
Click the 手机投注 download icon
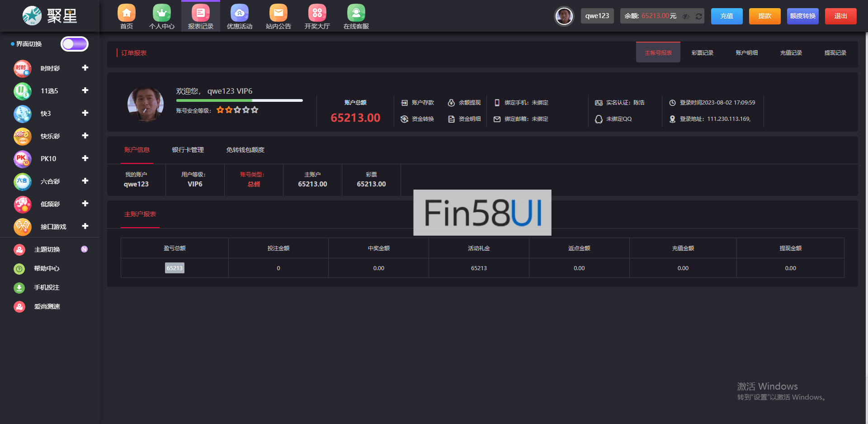pos(19,287)
